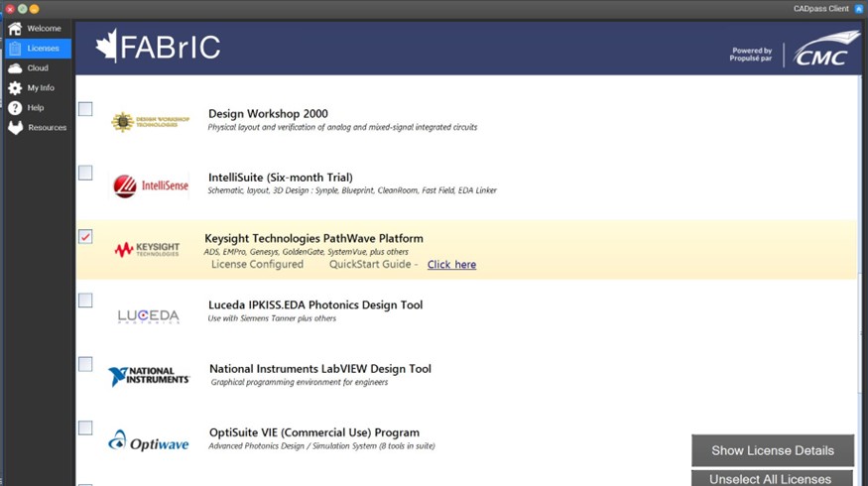The height and width of the screenshot is (486, 868).
Task: Click 'Use with Siemens Tanner plus others' text
Action: 272,318
